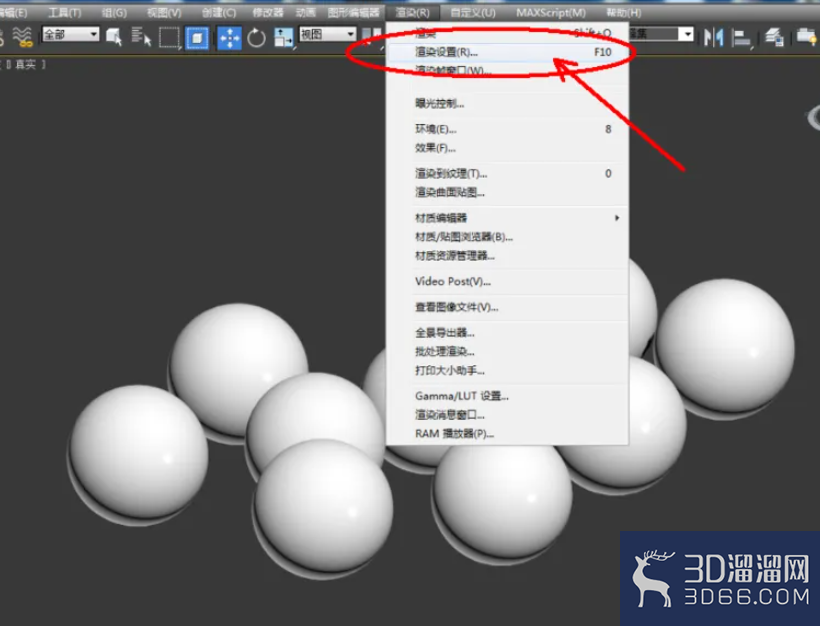
Task: Select the Bind to Space Warp tool
Action: 22,37
